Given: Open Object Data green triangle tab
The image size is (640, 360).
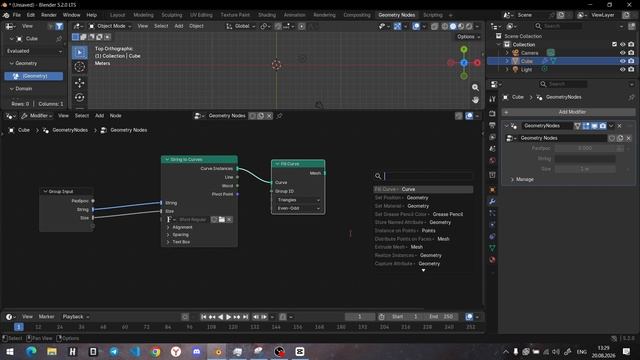Looking at the screenshot, I should (492, 248).
